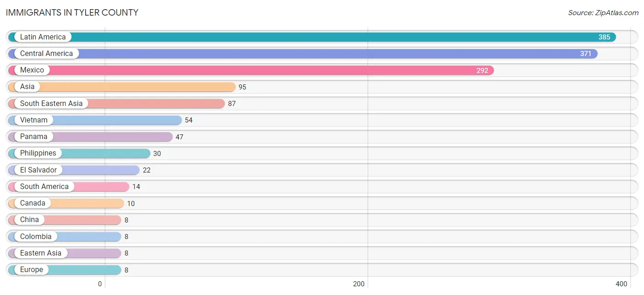644x295 pixels.
Task: Click the Europe label
Action: tap(31, 270)
